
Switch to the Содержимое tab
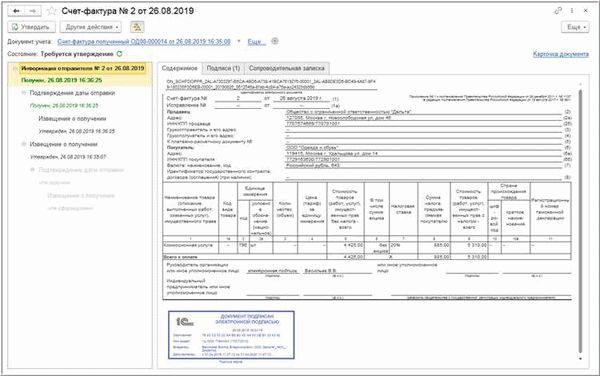179,68
